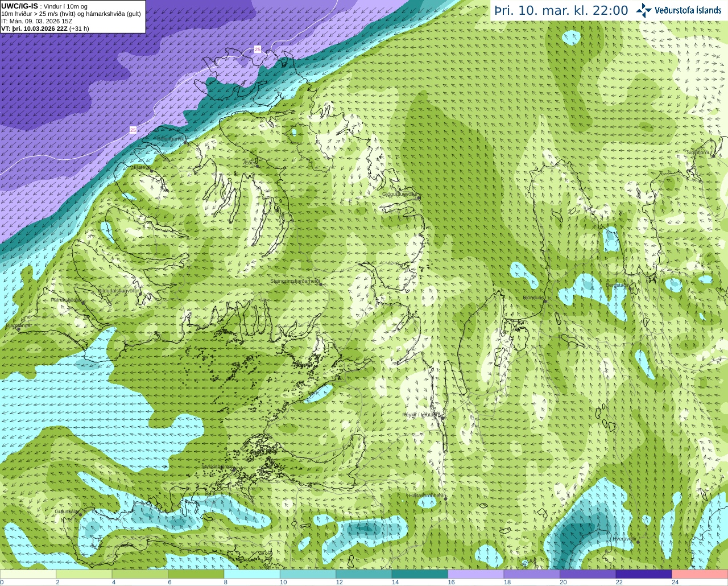728x586 pixels.
Task: Click the 20–22 m/s violet scale swatch
Action: click(x=588, y=574)
